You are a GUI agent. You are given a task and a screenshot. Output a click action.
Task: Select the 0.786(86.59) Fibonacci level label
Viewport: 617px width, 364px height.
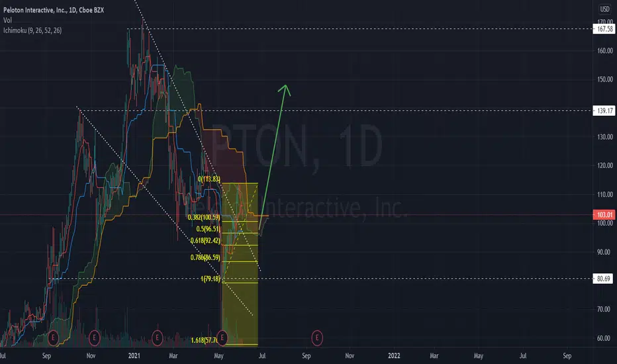205,257
